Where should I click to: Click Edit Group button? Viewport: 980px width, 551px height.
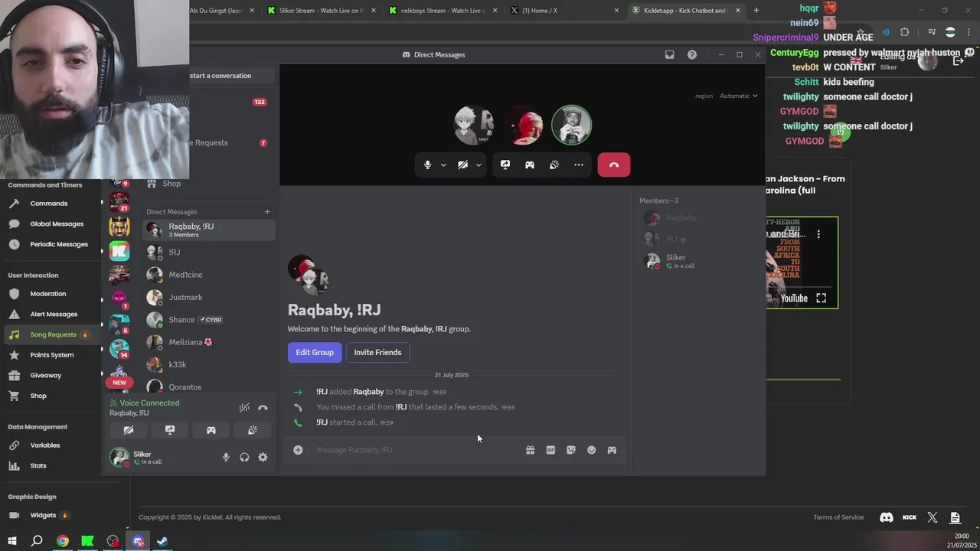(315, 352)
